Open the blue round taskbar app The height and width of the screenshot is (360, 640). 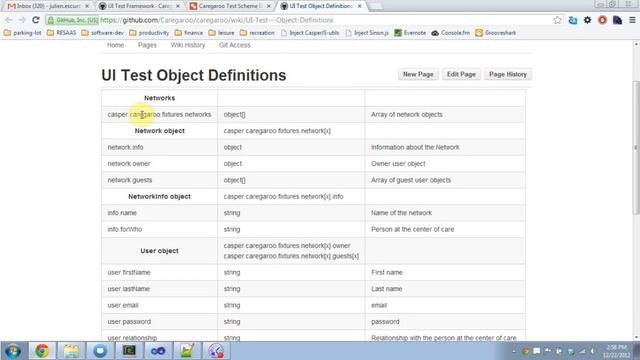100,351
